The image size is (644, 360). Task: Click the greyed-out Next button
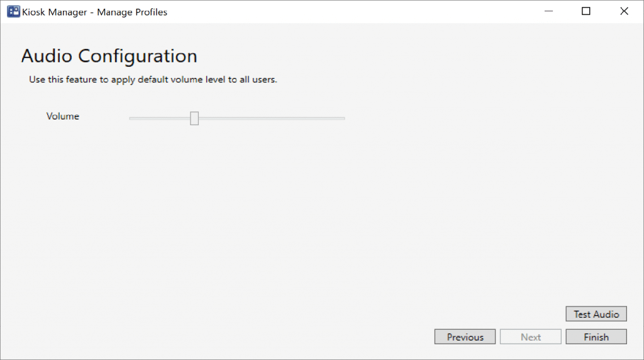point(530,337)
